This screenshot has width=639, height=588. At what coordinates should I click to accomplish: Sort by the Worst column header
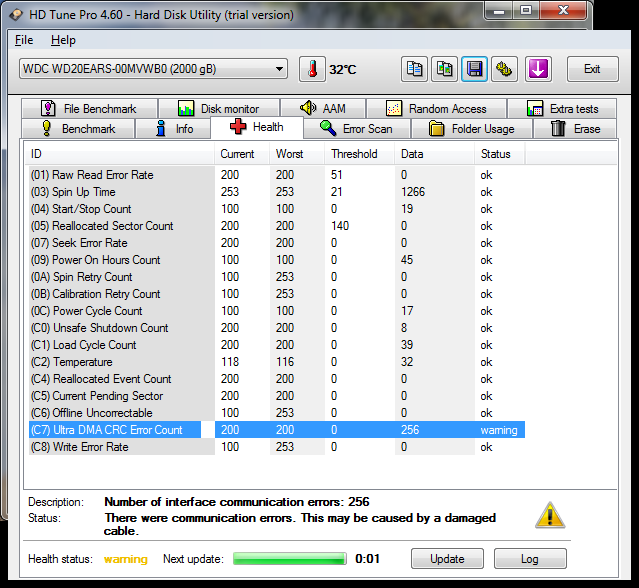coord(297,154)
